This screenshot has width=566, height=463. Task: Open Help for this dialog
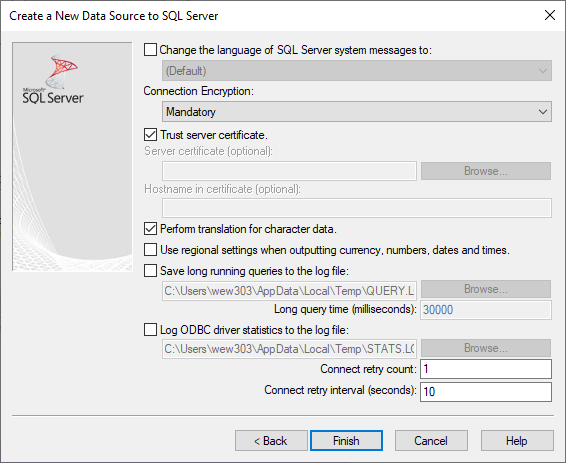tap(517, 441)
